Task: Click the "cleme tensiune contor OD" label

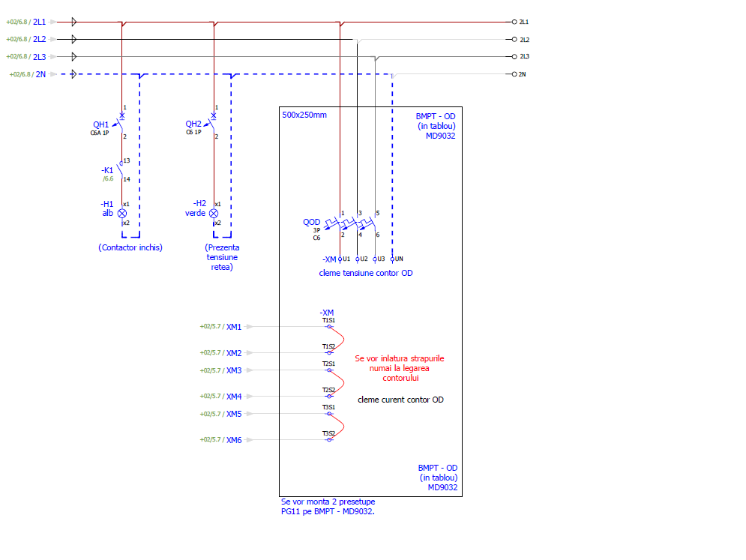Action: [x=365, y=274]
